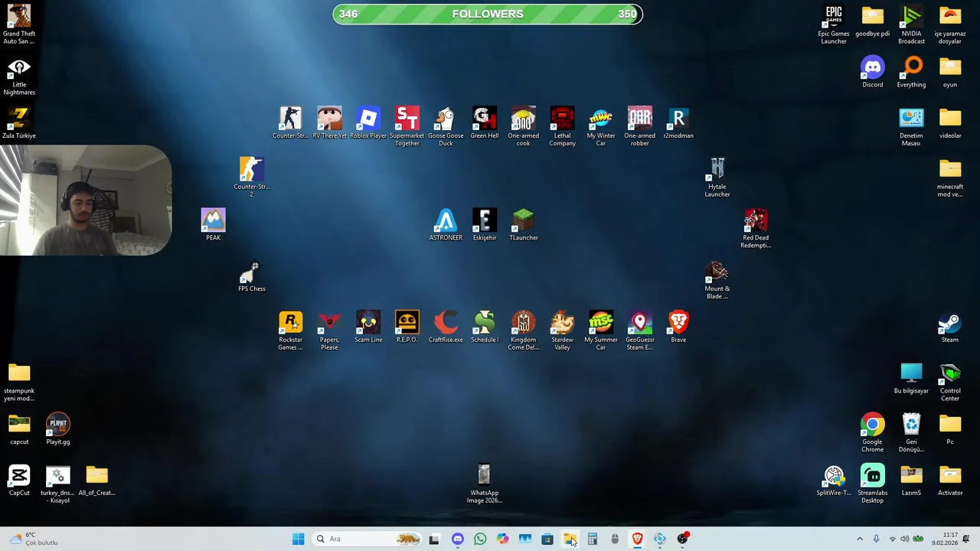Open SplitWire-T shortcut
This screenshot has width=980, height=551.
tap(834, 480)
